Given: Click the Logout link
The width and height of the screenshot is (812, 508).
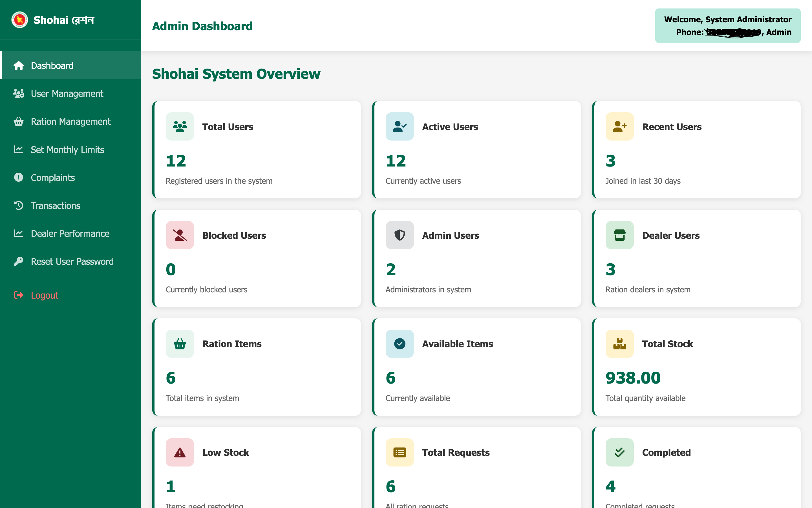Looking at the screenshot, I should click(x=70, y=295).
